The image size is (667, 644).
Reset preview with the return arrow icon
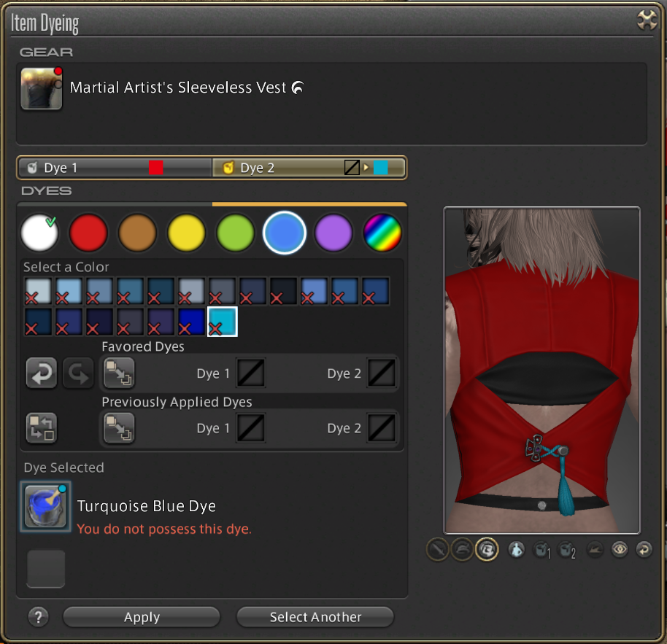click(x=644, y=550)
